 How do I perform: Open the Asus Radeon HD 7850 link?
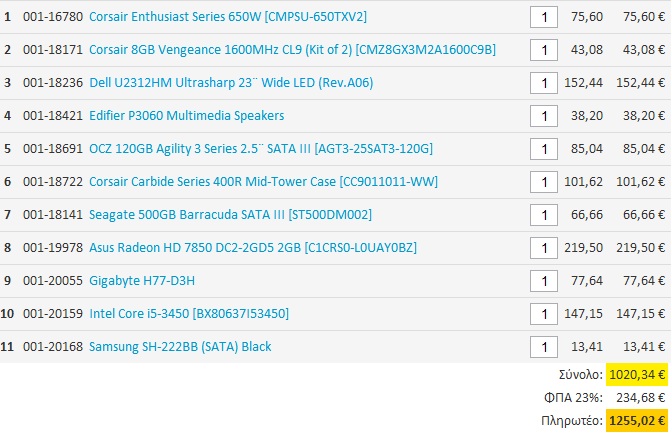coord(253,247)
